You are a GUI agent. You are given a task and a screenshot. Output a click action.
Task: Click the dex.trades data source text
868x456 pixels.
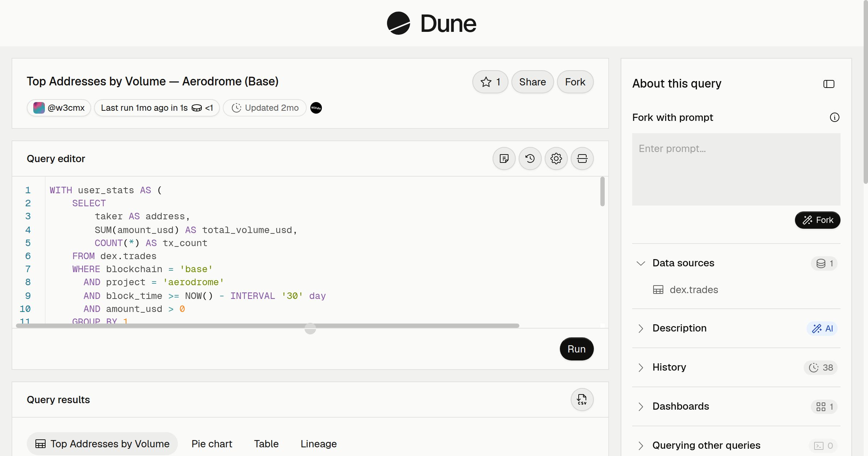[694, 290]
